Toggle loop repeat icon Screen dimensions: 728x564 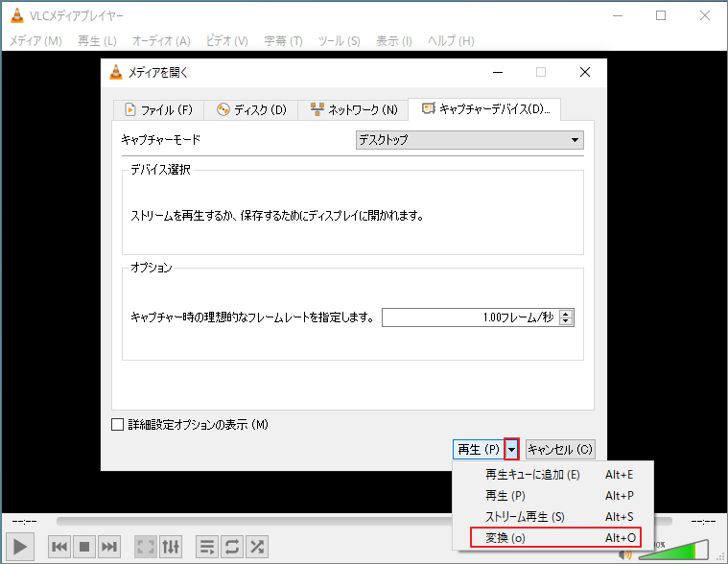[232, 547]
